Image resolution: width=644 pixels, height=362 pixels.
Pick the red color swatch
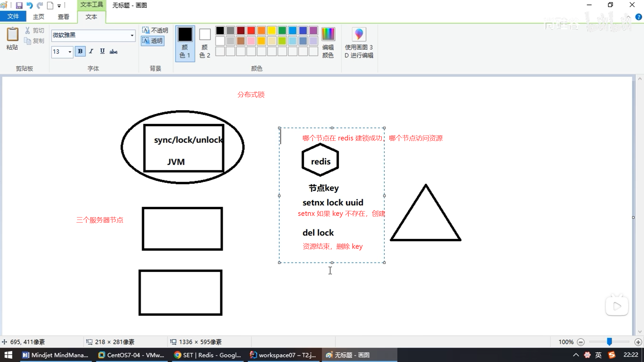251,31
